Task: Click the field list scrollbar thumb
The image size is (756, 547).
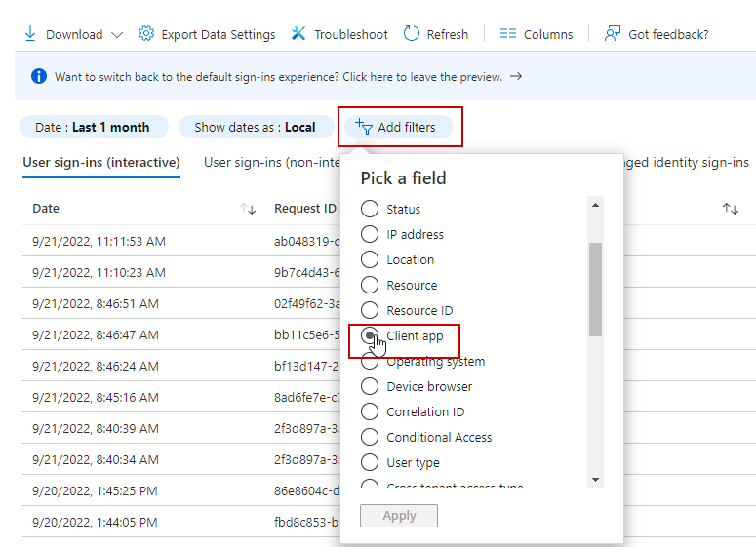Action: click(595, 288)
